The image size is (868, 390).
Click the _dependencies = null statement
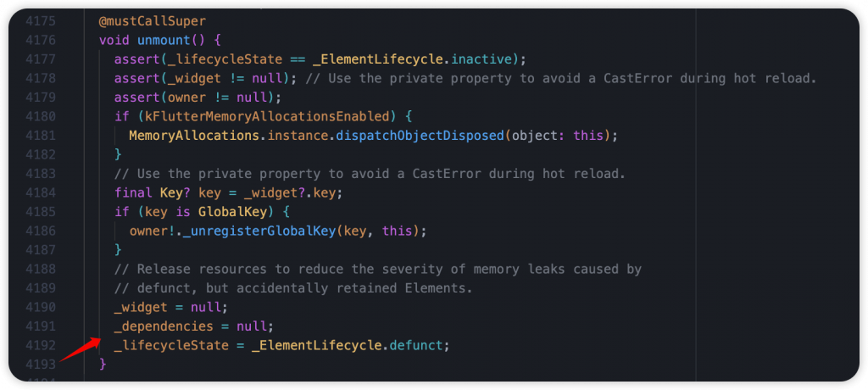194,326
